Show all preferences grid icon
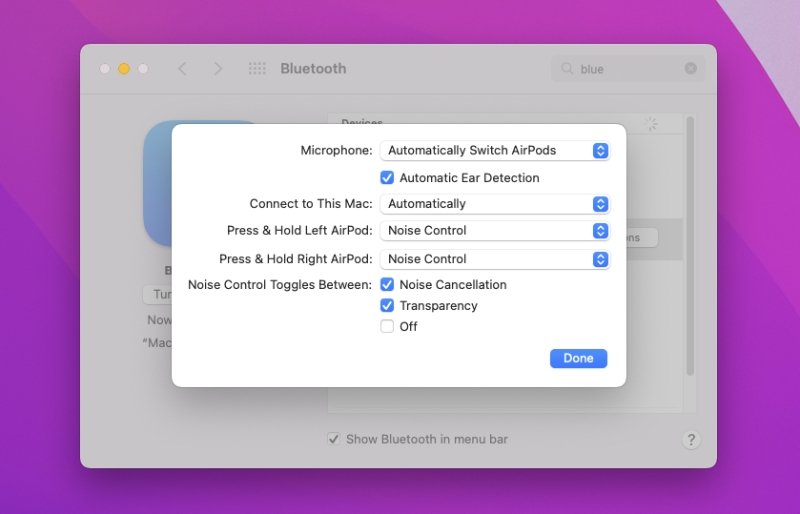 (257, 68)
